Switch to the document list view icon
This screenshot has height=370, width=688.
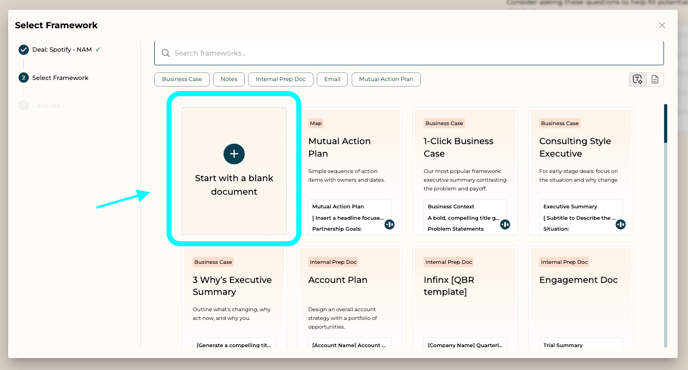[655, 79]
